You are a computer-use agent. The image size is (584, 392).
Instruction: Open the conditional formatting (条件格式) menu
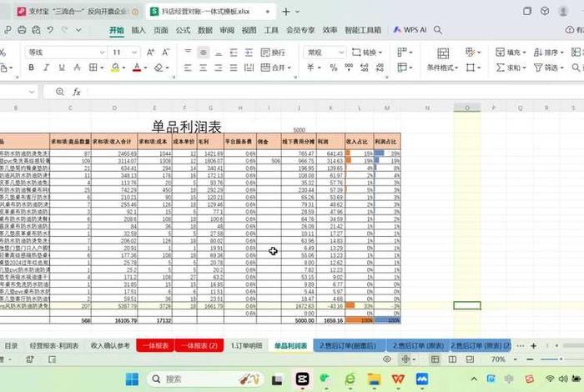coord(442,59)
